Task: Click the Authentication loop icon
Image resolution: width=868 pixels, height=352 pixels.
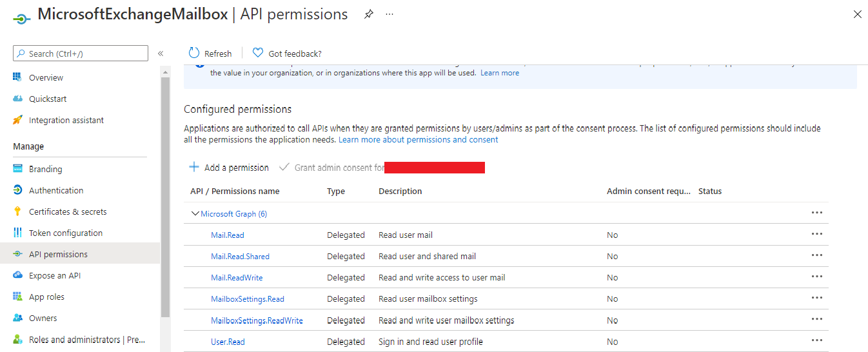Action: point(17,190)
